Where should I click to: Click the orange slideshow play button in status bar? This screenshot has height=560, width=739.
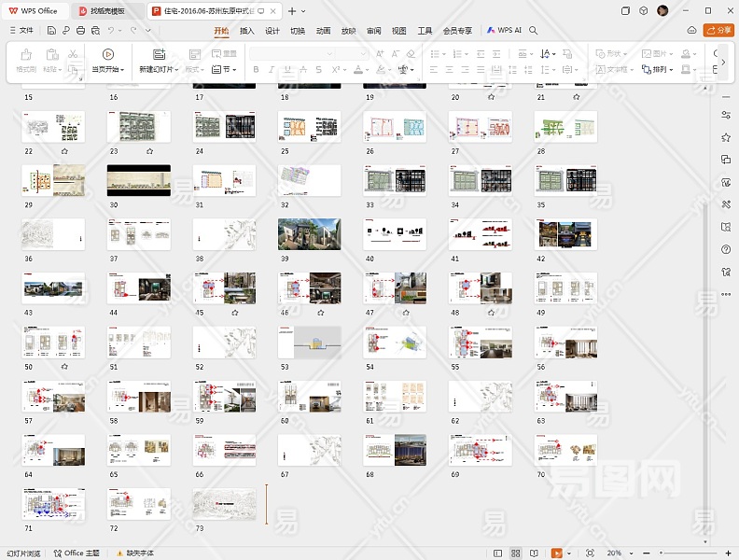pos(557,553)
